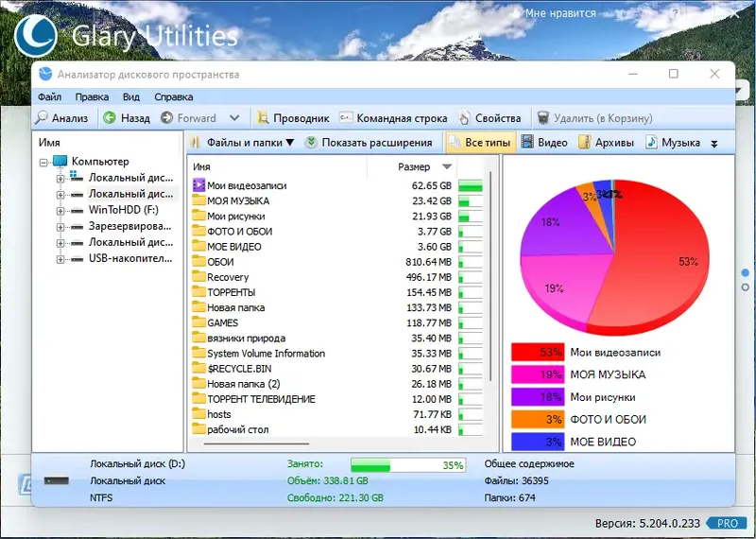Click the file list vertical scrollbar
Image resolution: width=756 pixels, height=539 pixels.
[x=490, y=275]
